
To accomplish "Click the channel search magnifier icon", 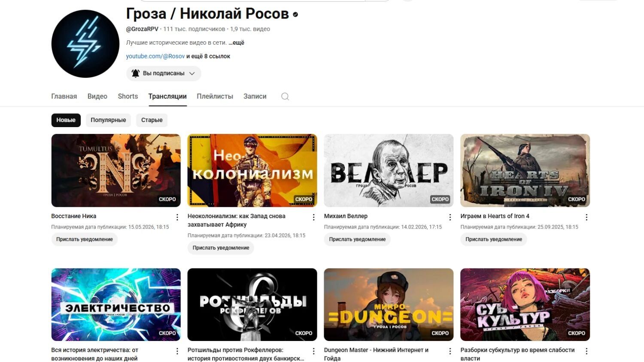I will (285, 97).
